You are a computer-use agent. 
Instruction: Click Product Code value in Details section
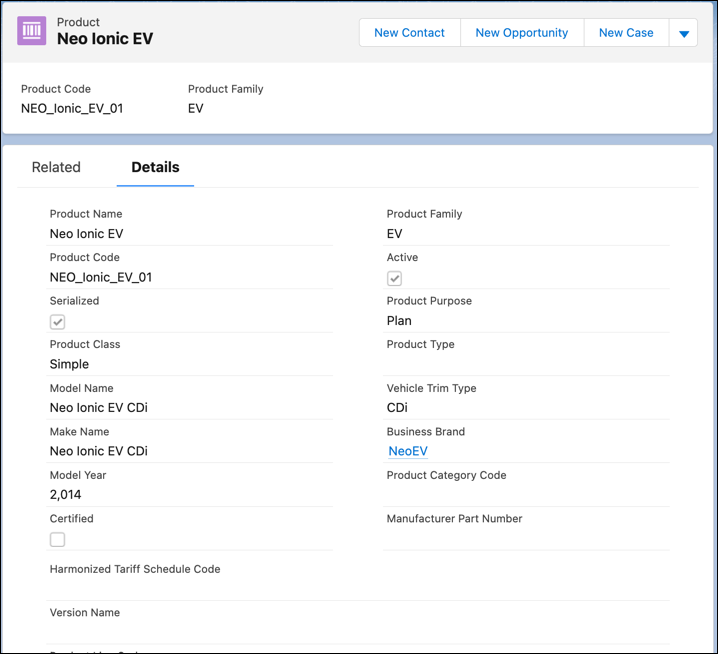101,277
